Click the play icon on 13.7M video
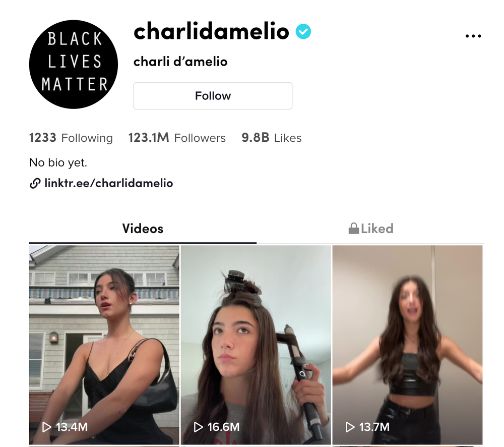This screenshot has width=504, height=447. pyautogui.click(x=350, y=427)
